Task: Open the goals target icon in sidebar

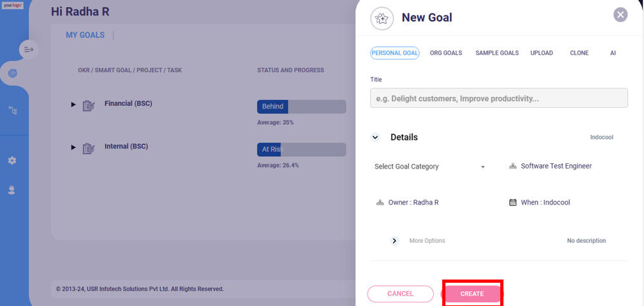Action: (13, 73)
